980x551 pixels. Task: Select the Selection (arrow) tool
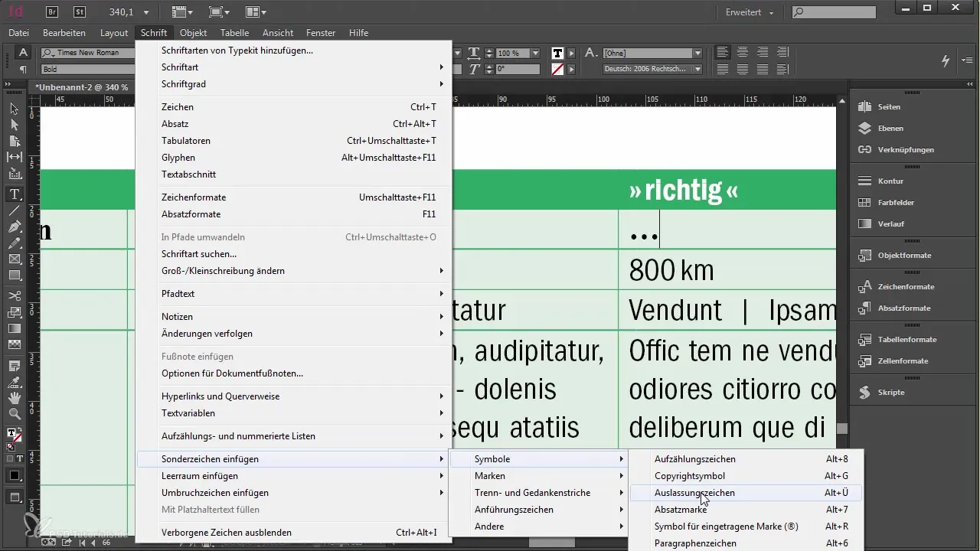15,109
